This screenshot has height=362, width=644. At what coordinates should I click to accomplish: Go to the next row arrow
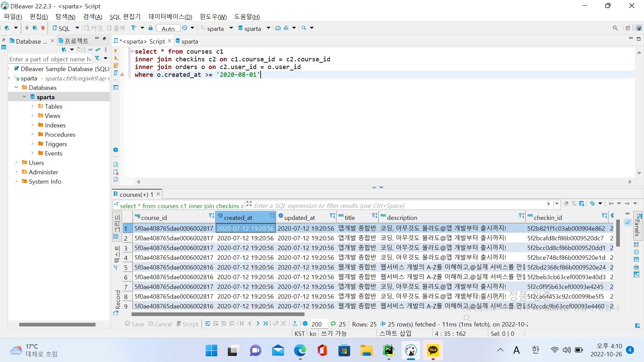pyautogui.click(x=258, y=323)
